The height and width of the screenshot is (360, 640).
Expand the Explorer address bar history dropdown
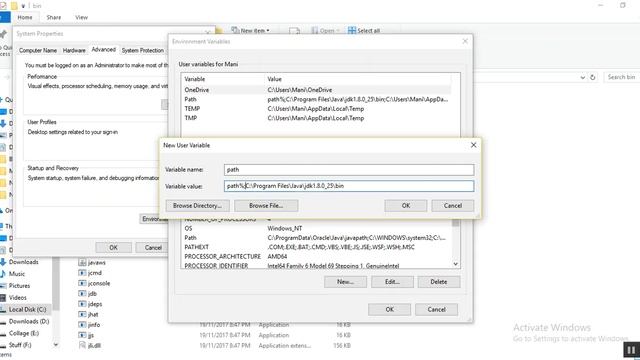click(582, 77)
